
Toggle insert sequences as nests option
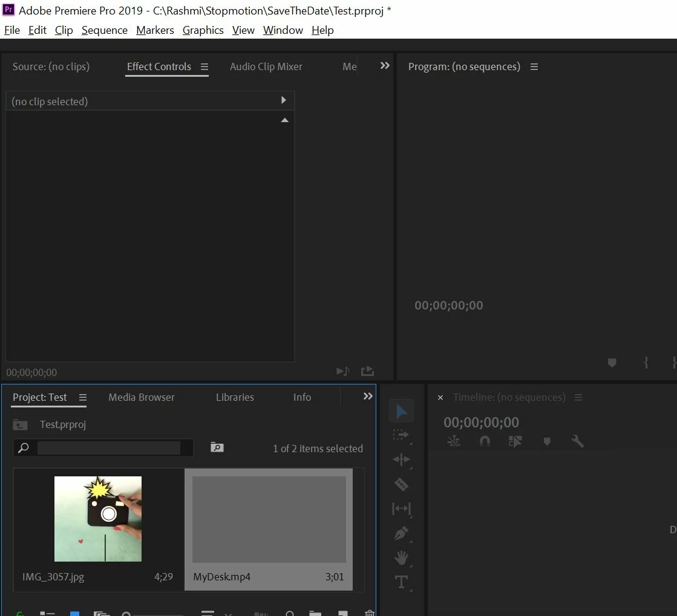pos(454,441)
